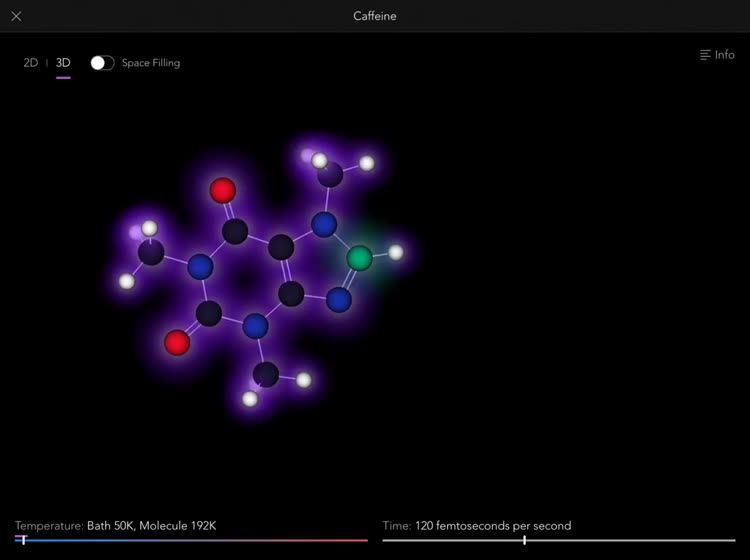Close the Caffeine molecule view
750x560 pixels.
pyautogui.click(x=16, y=16)
